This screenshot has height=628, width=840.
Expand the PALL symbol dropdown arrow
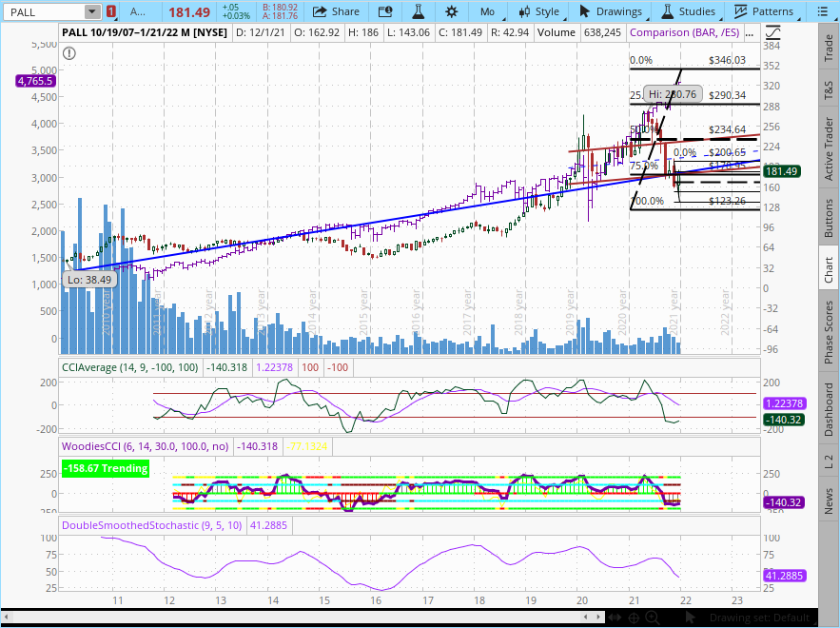coord(91,11)
